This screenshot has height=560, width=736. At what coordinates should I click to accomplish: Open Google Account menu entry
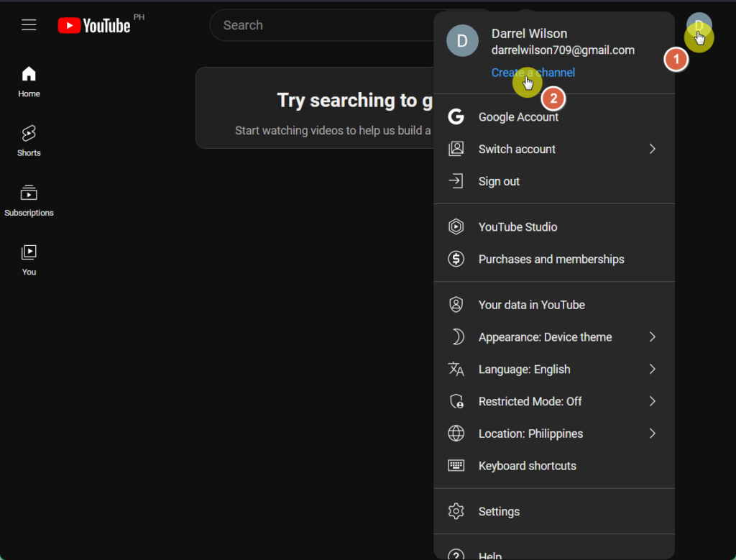[x=554, y=117]
